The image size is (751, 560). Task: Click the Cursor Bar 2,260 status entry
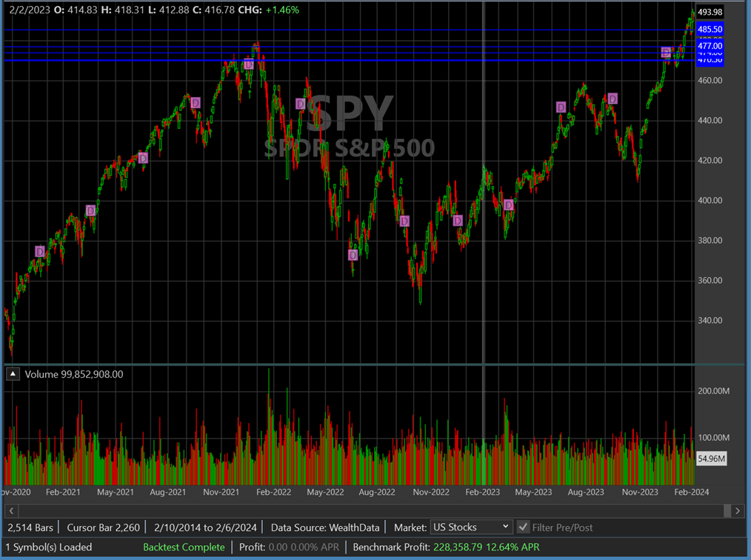(x=103, y=527)
